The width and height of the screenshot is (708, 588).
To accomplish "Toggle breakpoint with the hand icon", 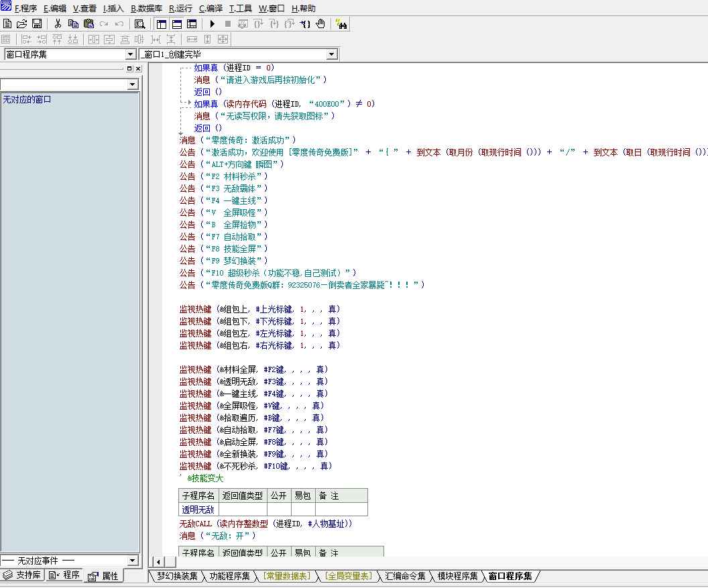I will tap(320, 24).
